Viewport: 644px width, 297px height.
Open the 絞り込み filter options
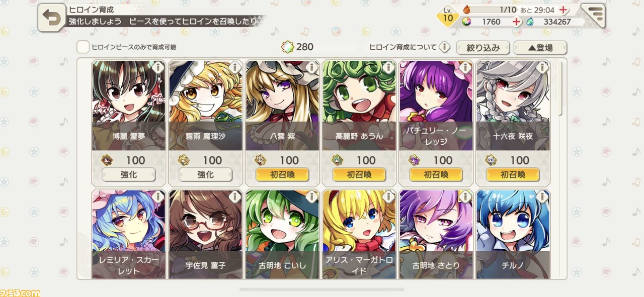(483, 48)
